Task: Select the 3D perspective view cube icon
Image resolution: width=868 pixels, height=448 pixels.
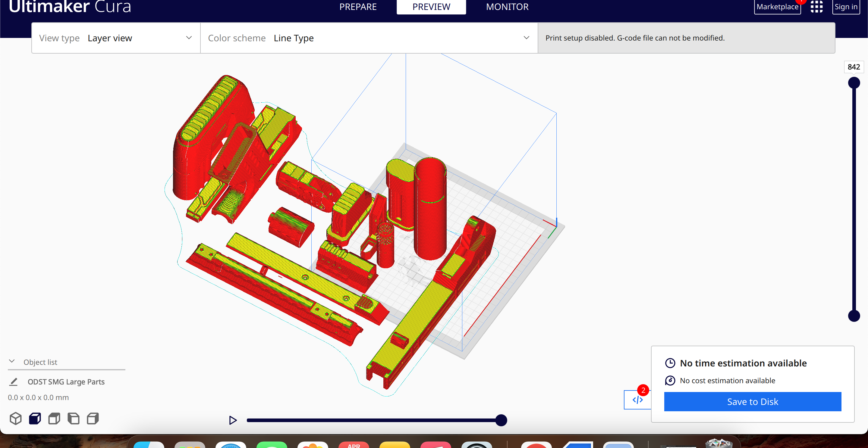Action: [x=15, y=418]
